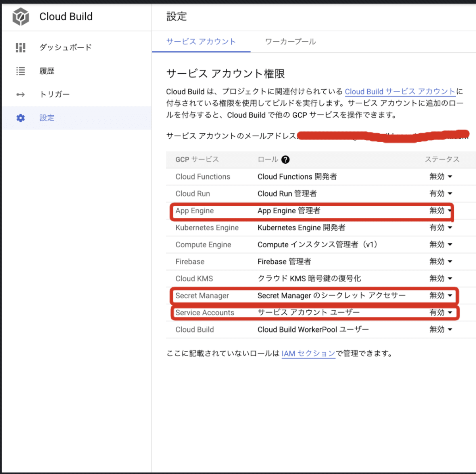The width and height of the screenshot is (476, 474).
Task: Open the Cloud Build サービス アカウント link
Action: click(400, 92)
